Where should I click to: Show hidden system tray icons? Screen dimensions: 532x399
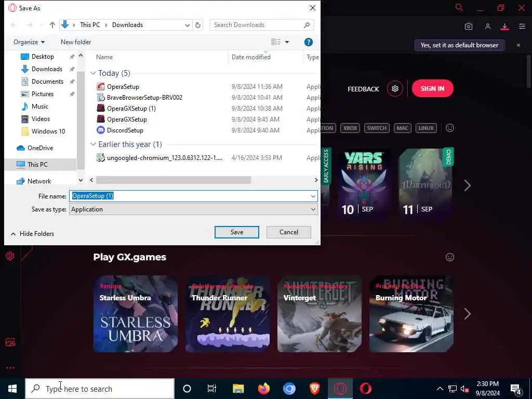click(440, 389)
